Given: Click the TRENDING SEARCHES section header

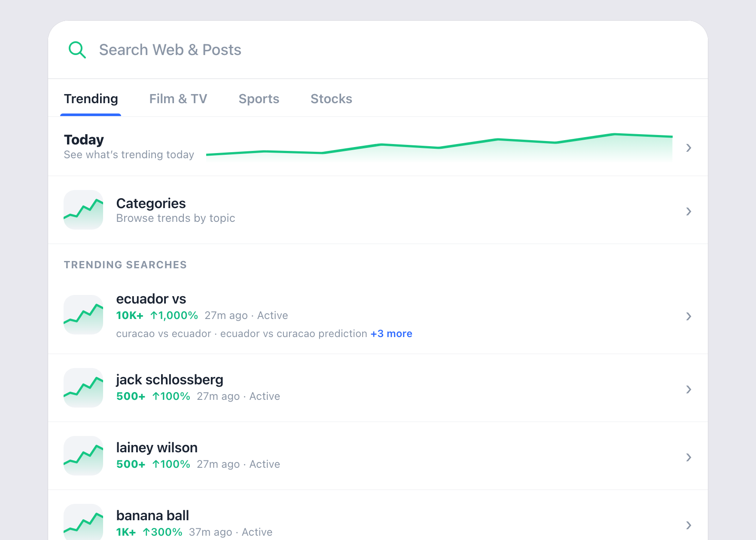Looking at the screenshot, I should 125,265.
